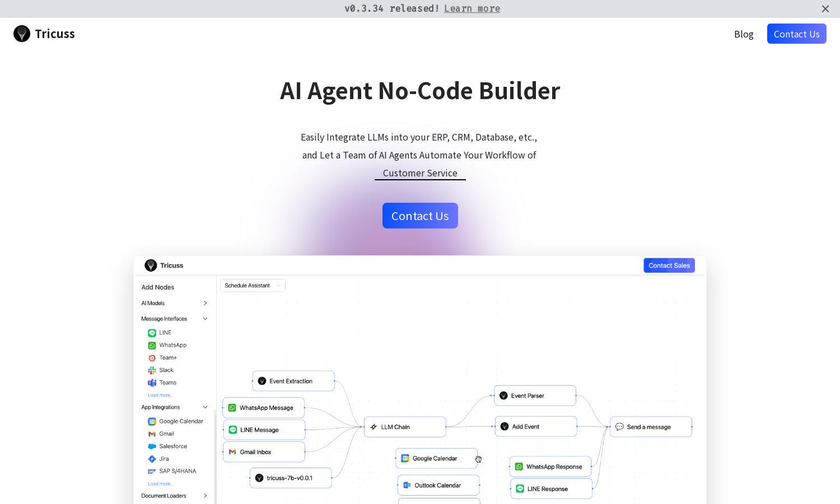Viewport: 840px width, 504px height.
Task: Select the Event Extraction node
Action: 293,381
